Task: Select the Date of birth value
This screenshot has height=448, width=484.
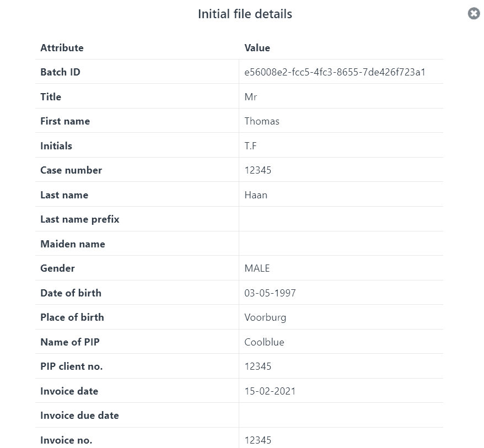Action: pyautogui.click(x=270, y=293)
